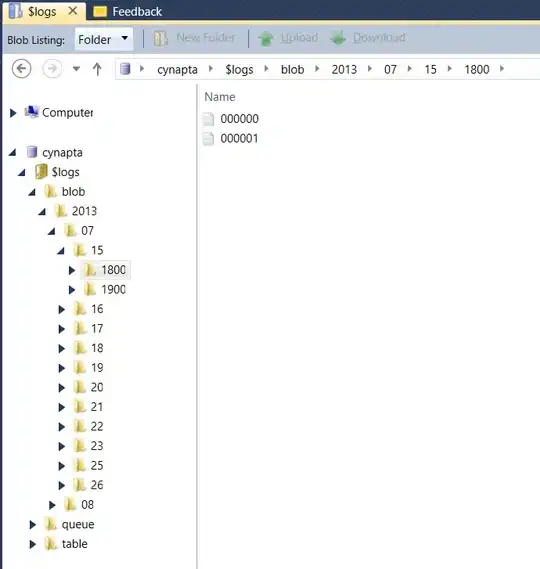
Task: Click the New Folder toolbar icon
Action: pos(160,38)
